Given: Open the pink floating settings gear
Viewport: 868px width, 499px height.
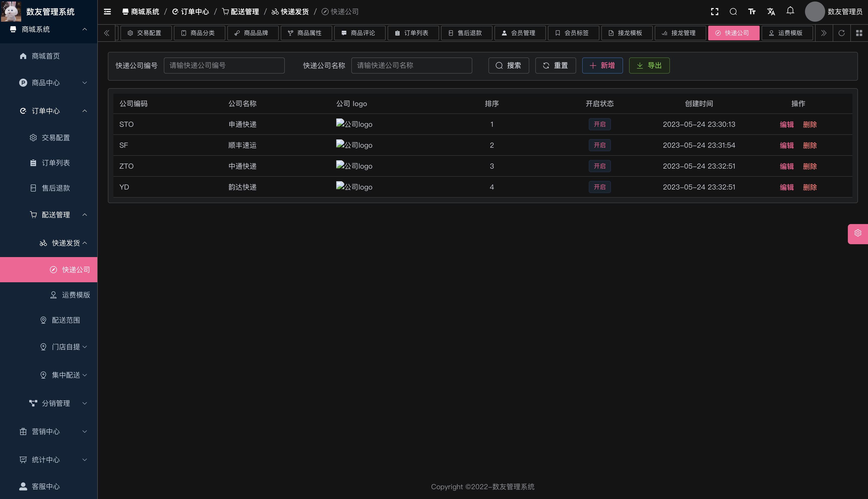Looking at the screenshot, I should click(x=858, y=233).
